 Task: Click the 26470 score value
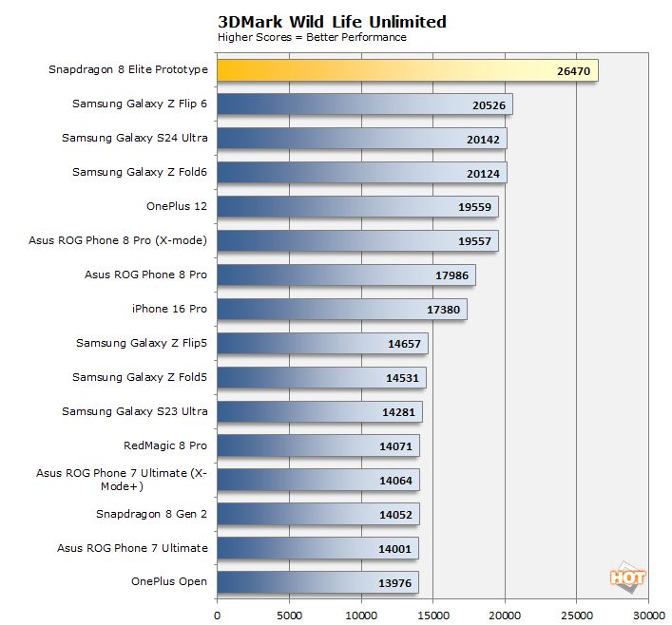coord(575,70)
